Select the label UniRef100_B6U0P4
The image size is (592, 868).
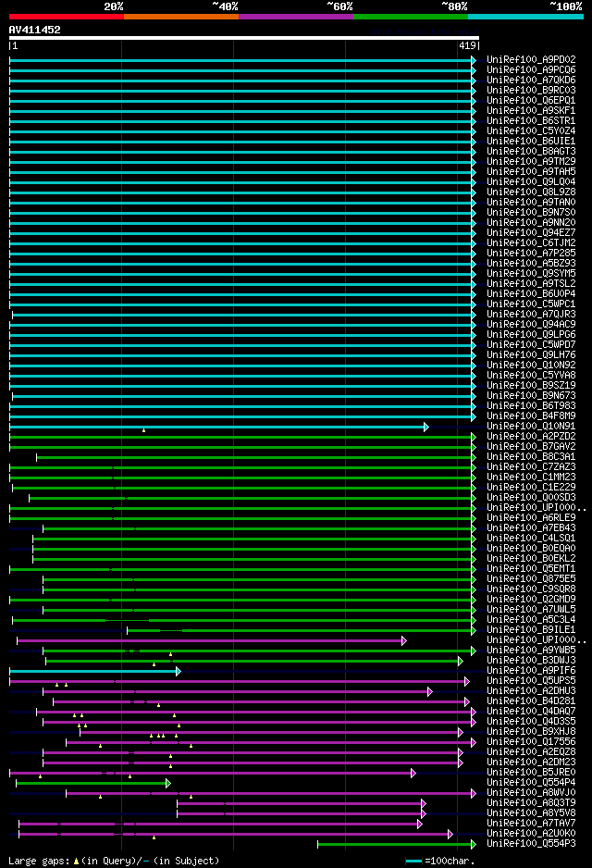click(x=531, y=293)
